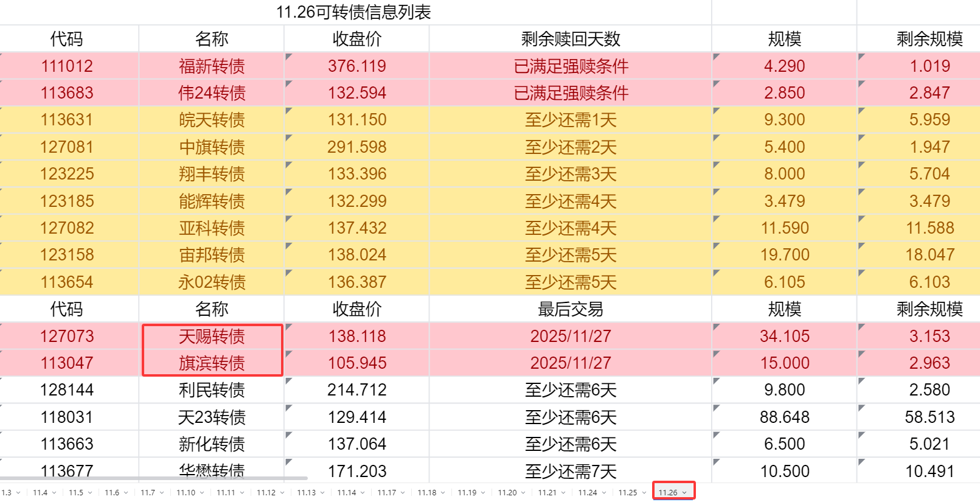Click closing price 132.299

[x=357, y=201]
